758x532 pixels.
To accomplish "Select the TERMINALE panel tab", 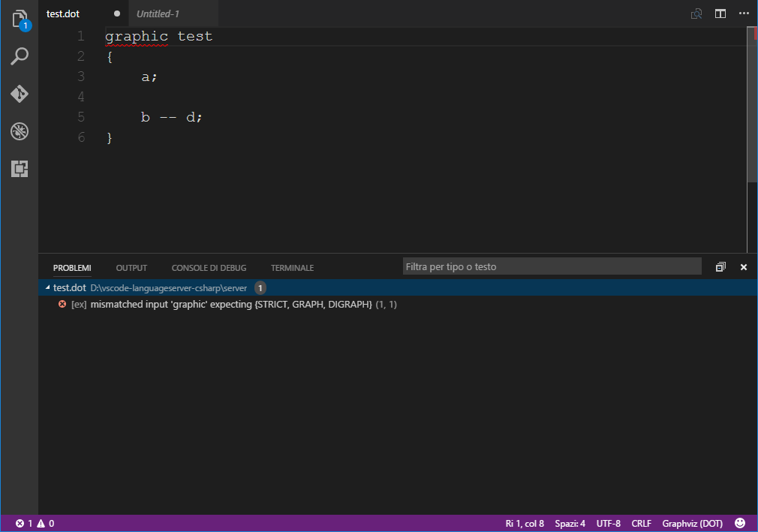I will click(292, 268).
